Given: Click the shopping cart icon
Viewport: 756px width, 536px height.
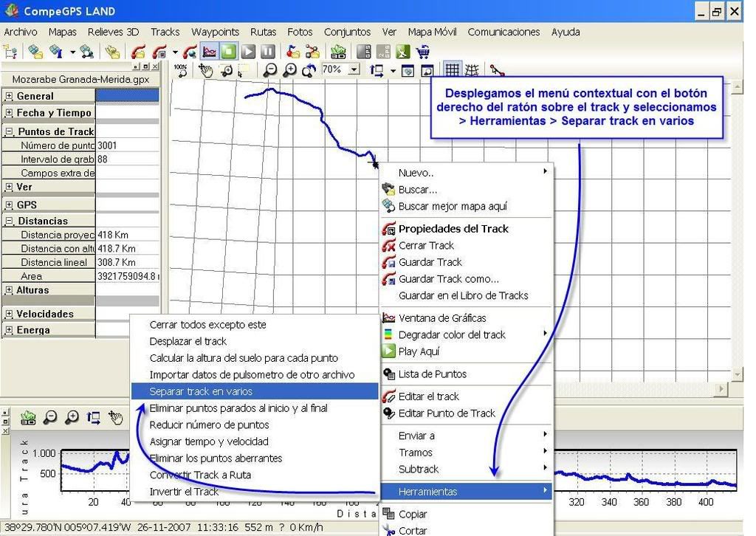Looking at the screenshot, I should tap(423, 52).
